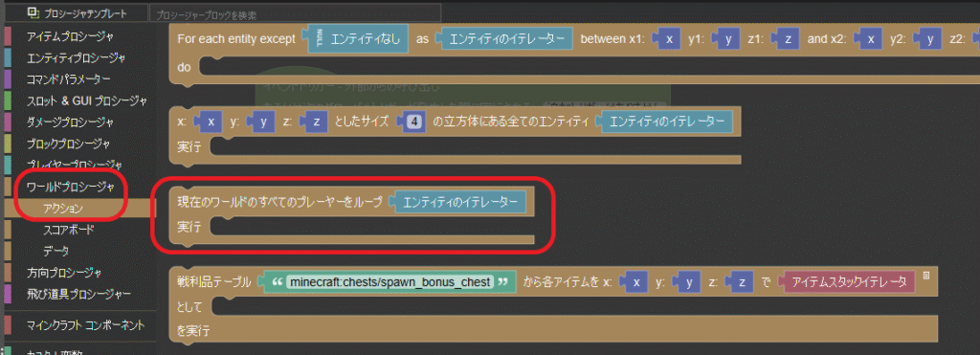The image size is (980, 355).
Task: Click the エンティティなし null block
Action: point(359,38)
